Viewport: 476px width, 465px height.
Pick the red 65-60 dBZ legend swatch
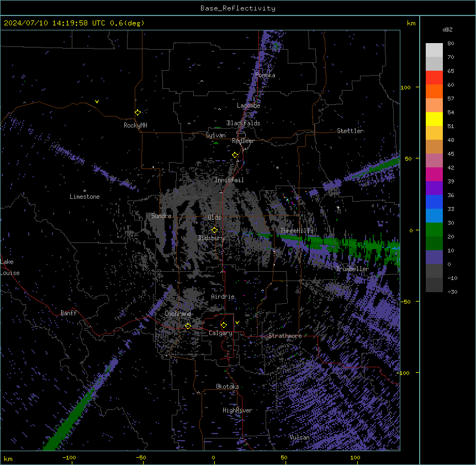[x=434, y=78]
